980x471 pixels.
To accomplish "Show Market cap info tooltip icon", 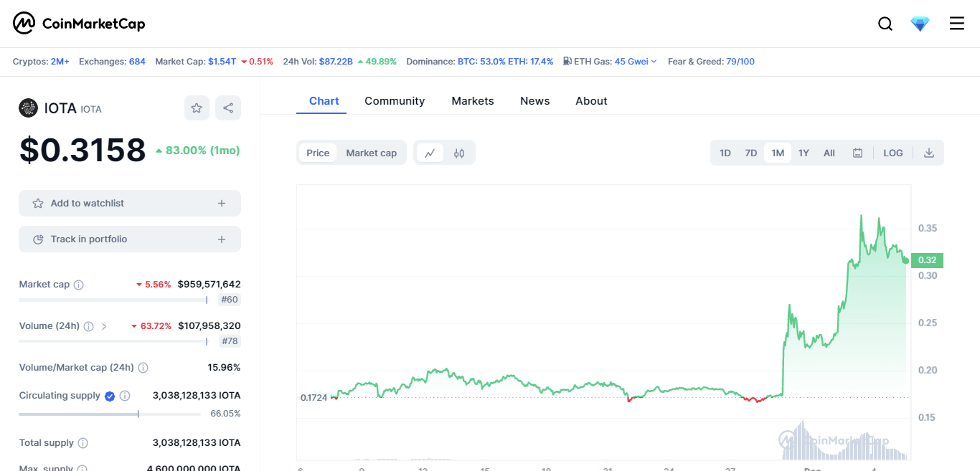I will (x=79, y=285).
